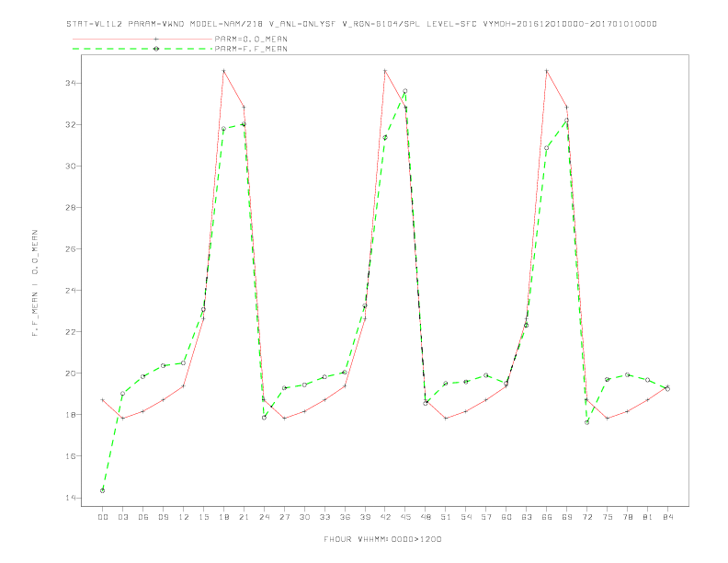
Task: Click x-axis forecast hour label 39
Action: [365, 517]
